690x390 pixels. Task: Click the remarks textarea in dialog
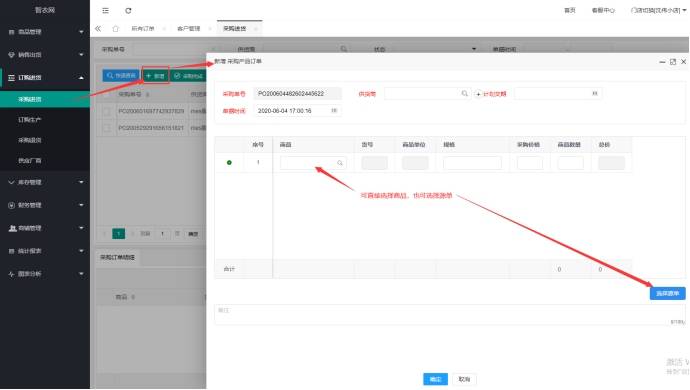click(x=450, y=315)
